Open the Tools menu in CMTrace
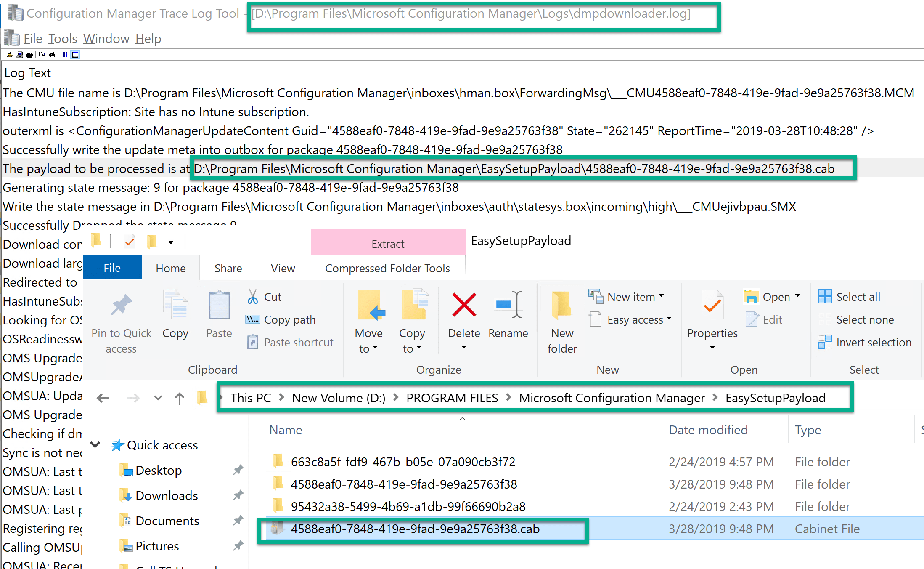The width and height of the screenshot is (924, 569). [x=63, y=39]
